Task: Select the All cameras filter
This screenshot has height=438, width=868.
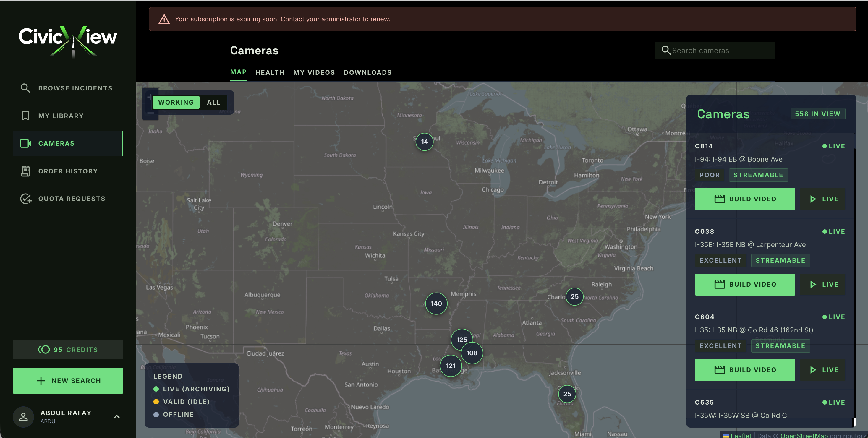Action: click(214, 102)
